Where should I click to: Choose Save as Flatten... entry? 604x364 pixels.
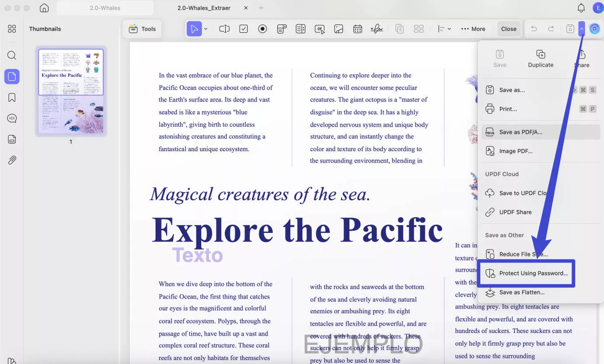tap(541, 292)
